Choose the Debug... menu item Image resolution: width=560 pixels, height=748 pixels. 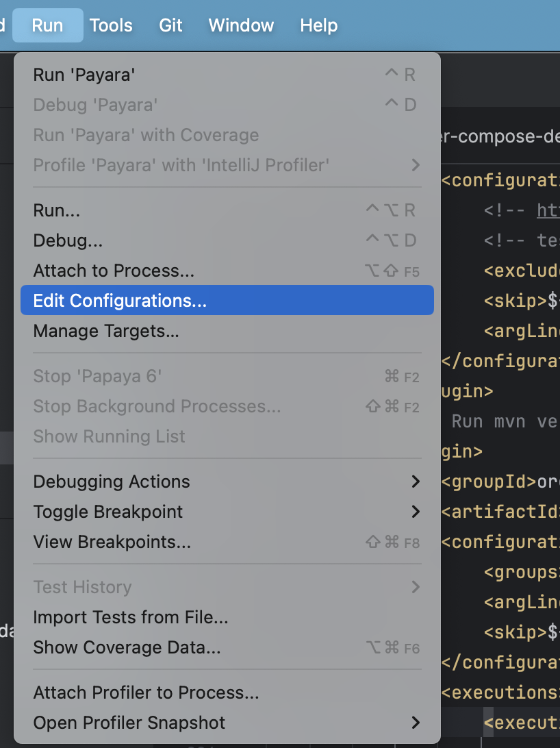coord(68,240)
